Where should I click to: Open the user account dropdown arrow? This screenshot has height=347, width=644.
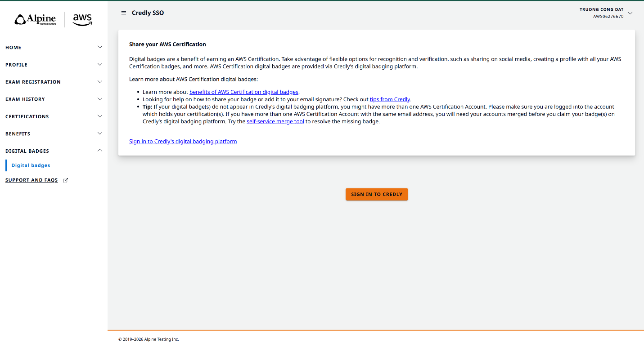click(x=630, y=13)
